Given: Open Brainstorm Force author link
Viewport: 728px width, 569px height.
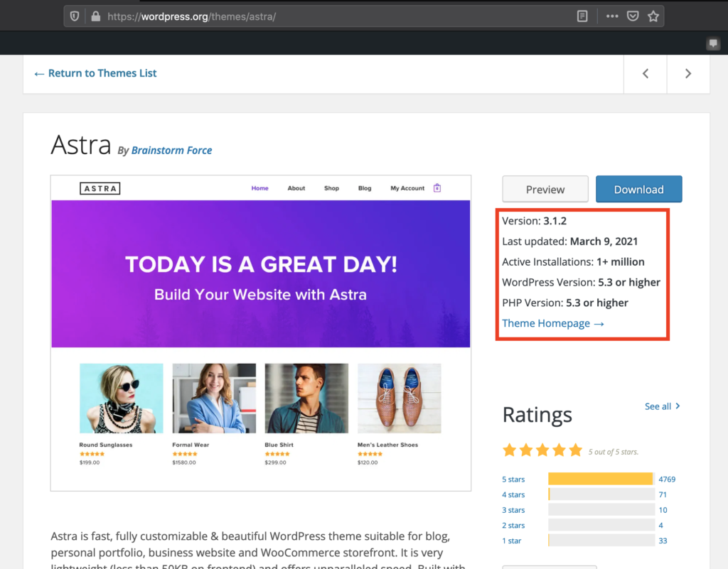Looking at the screenshot, I should [x=171, y=151].
